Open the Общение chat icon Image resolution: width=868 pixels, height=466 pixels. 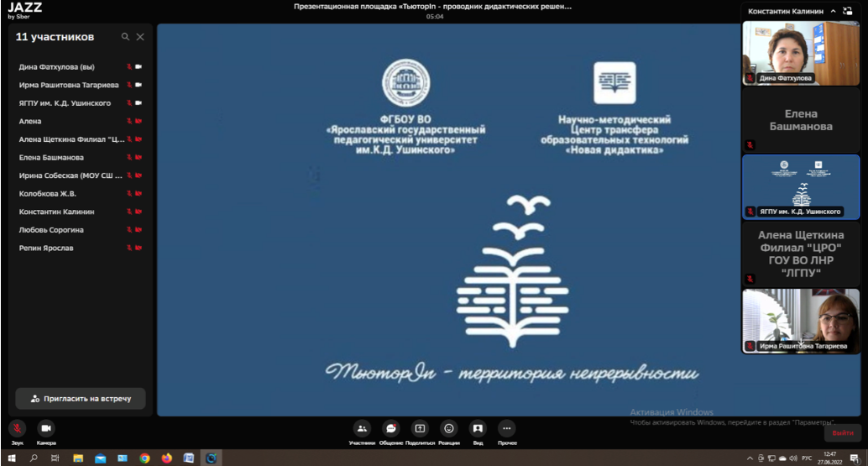click(390, 428)
